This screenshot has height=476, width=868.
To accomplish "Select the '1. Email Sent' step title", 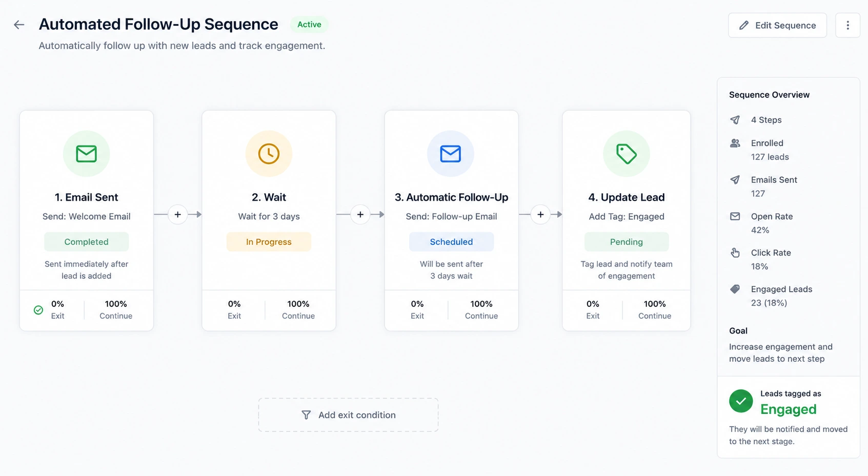I will tap(86, 197).
